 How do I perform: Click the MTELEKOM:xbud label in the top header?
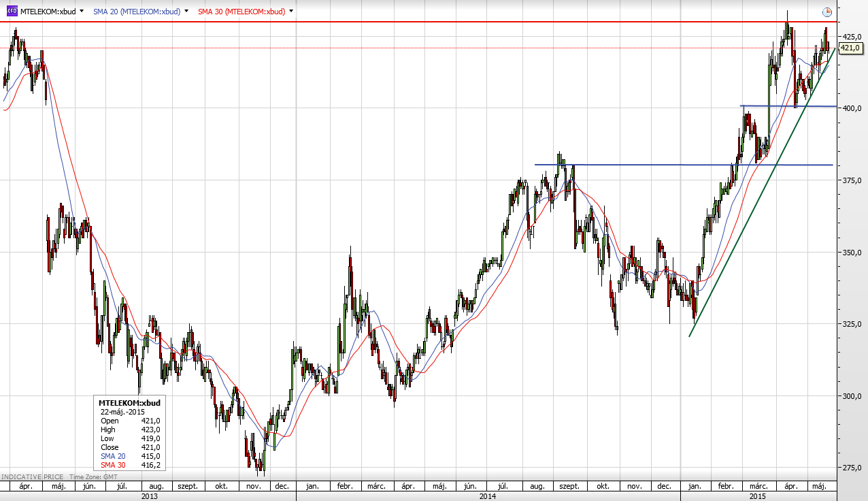point(48,12)
